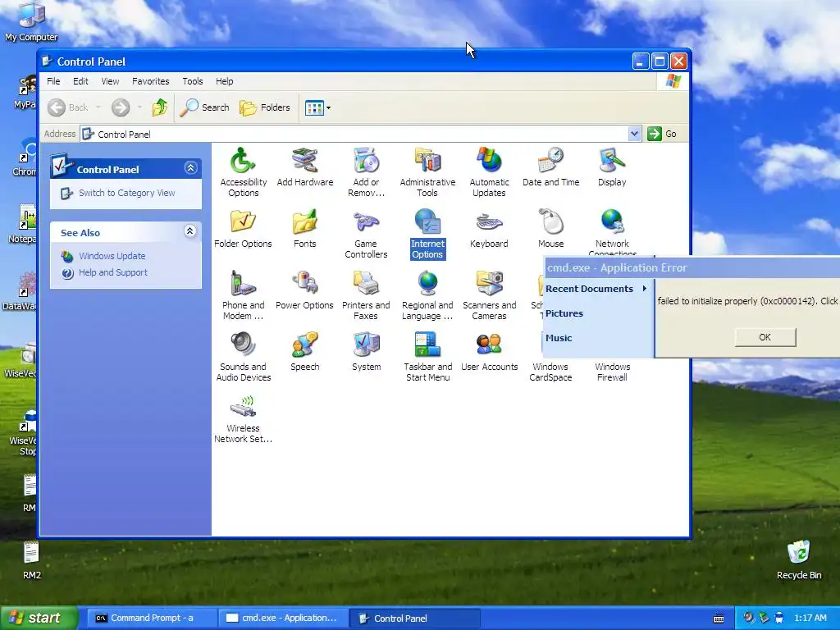Click the Start button
This screenshot has height=630, width=840.
(x=38, y=618)
